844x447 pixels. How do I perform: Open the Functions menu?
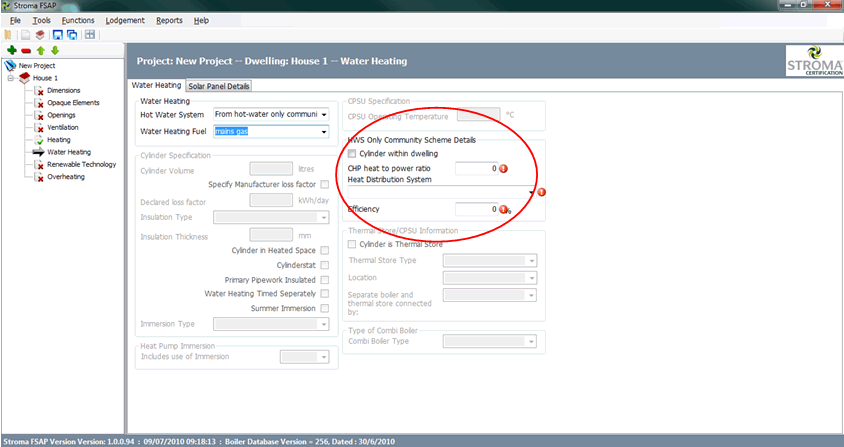[x=78, y=20]
